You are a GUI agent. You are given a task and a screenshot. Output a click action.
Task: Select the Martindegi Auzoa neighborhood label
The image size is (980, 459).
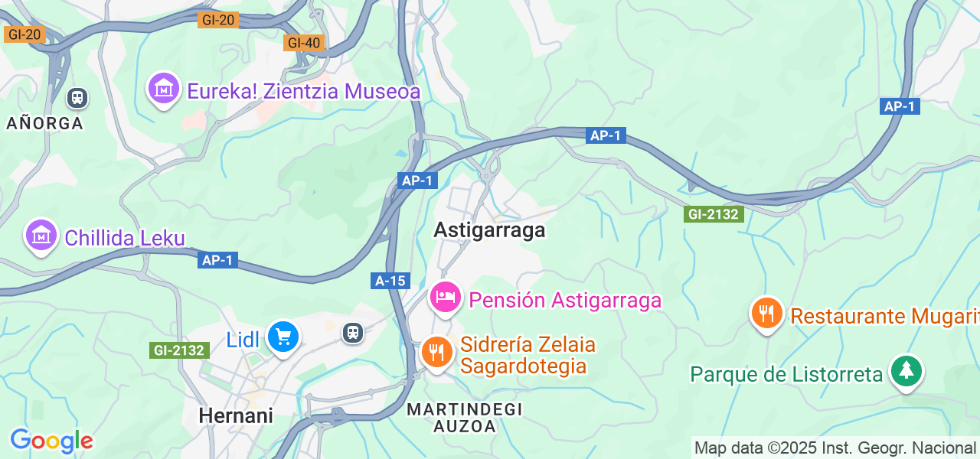click(x=465, y=418)
